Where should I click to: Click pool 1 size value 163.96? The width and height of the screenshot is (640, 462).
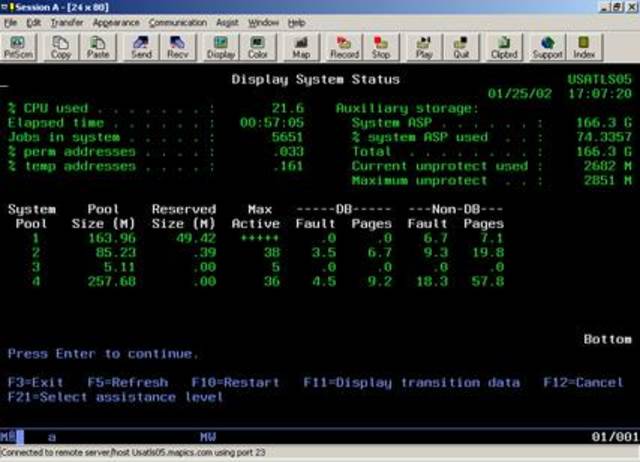tap(112, 238)
